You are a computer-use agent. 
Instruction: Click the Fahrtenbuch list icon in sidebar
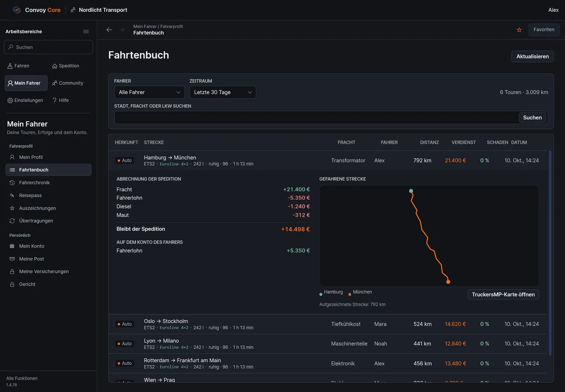[12, 170]
